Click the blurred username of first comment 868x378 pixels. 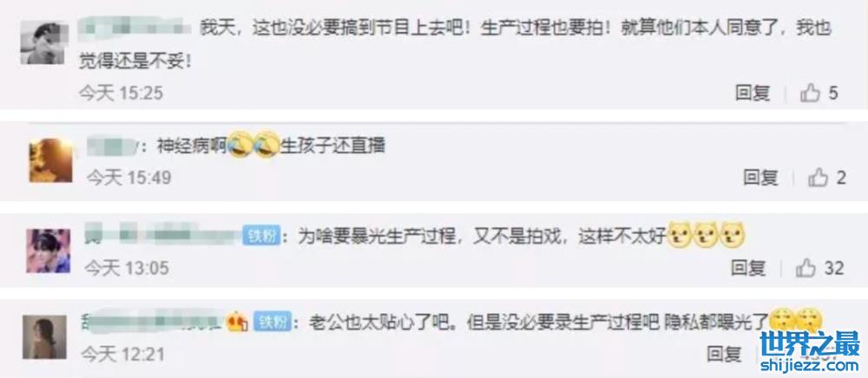coord(135,29)
